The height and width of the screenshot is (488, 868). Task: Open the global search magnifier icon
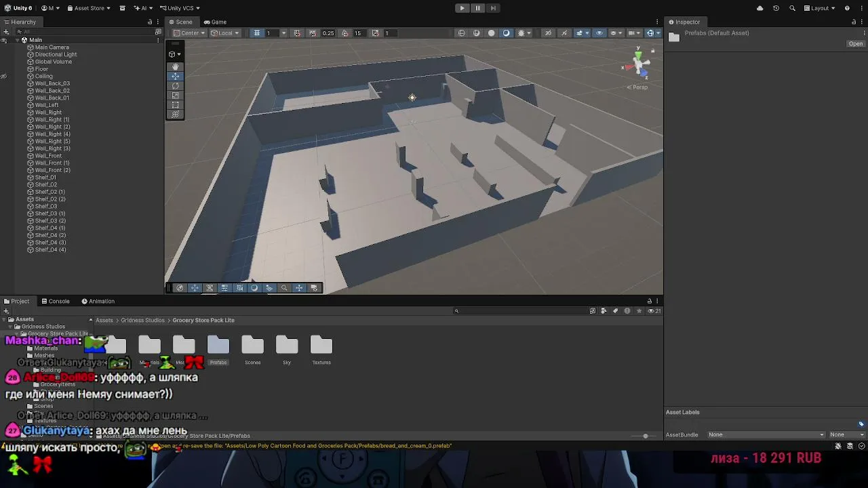[793, 8]
